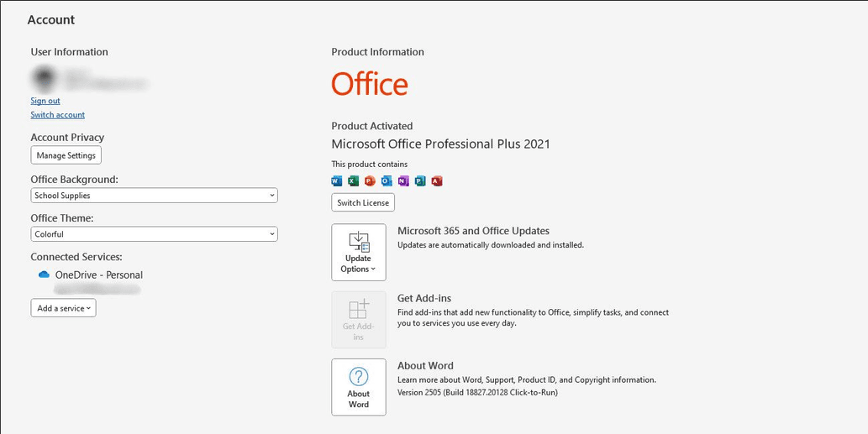Open the Update Options menu button
The height and width of the screenshot is (434, 868).
pos(359,252)
